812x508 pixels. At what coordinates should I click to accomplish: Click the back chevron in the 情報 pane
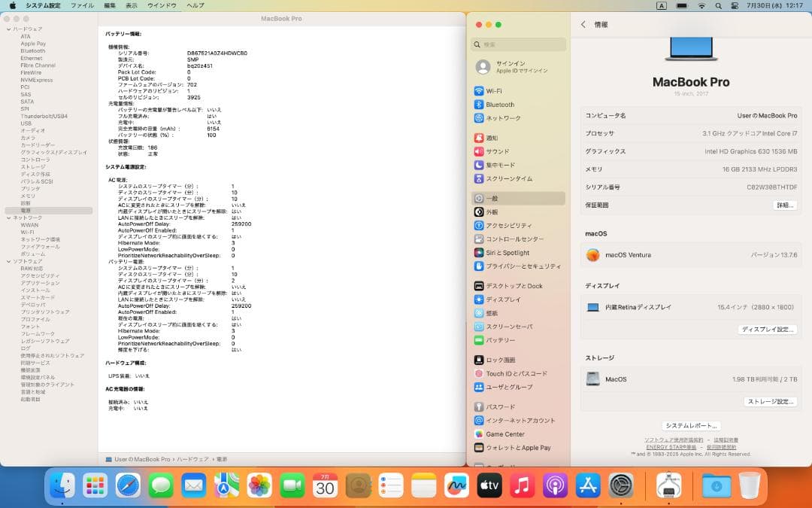[584, 24]
